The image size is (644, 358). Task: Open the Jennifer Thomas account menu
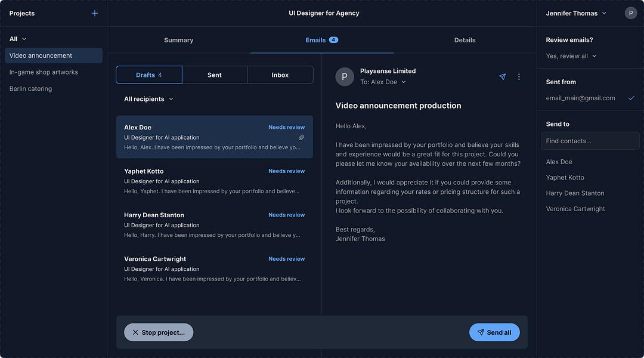click(576, 13)
